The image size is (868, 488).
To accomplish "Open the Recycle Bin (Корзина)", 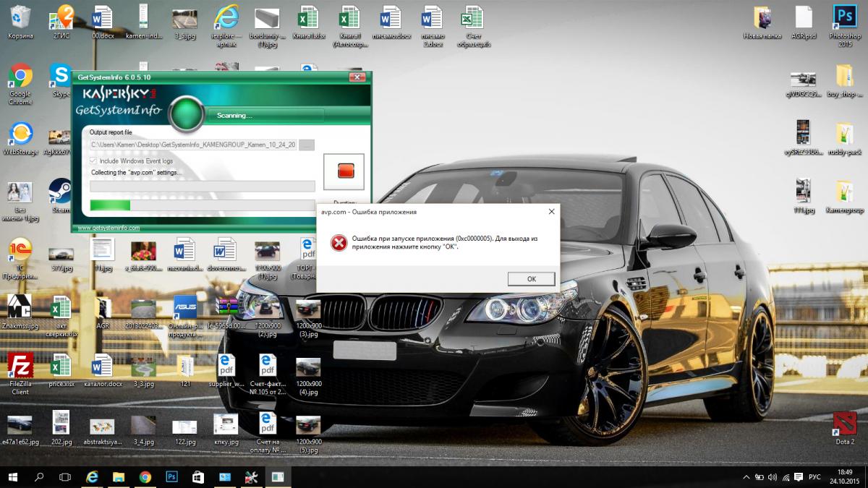I will pyautogui.click(x=20, y=18).
